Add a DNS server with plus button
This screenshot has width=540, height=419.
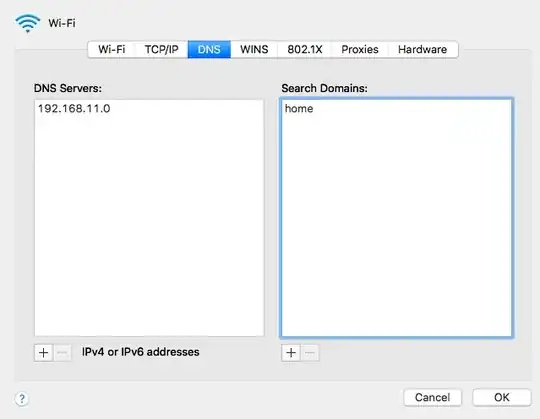tap(43, 353)
